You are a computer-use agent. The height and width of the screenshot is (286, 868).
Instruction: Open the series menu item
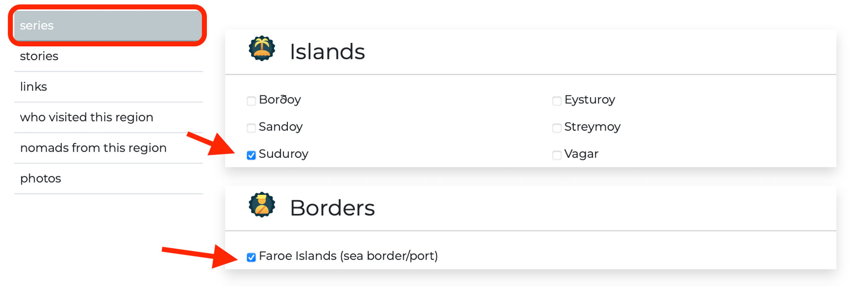pyautogui.click(x=108, y=26)
